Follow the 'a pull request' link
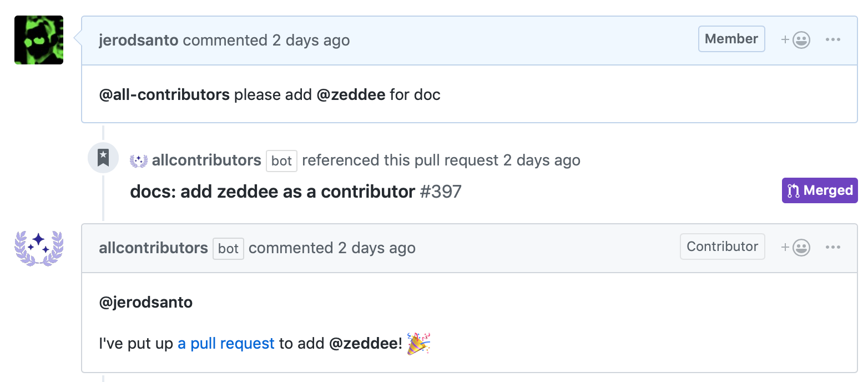The image size is (868, 382). pos(226,344)
